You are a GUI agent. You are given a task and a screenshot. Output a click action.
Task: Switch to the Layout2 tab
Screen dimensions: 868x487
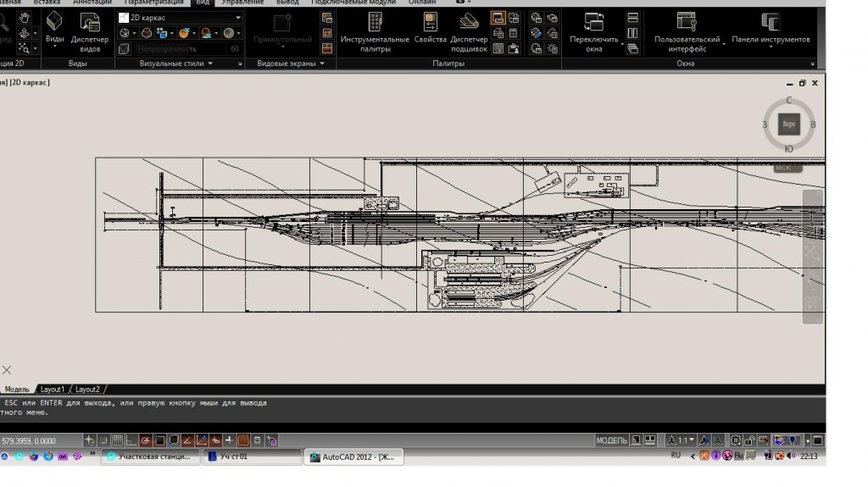tap(87, 389)
